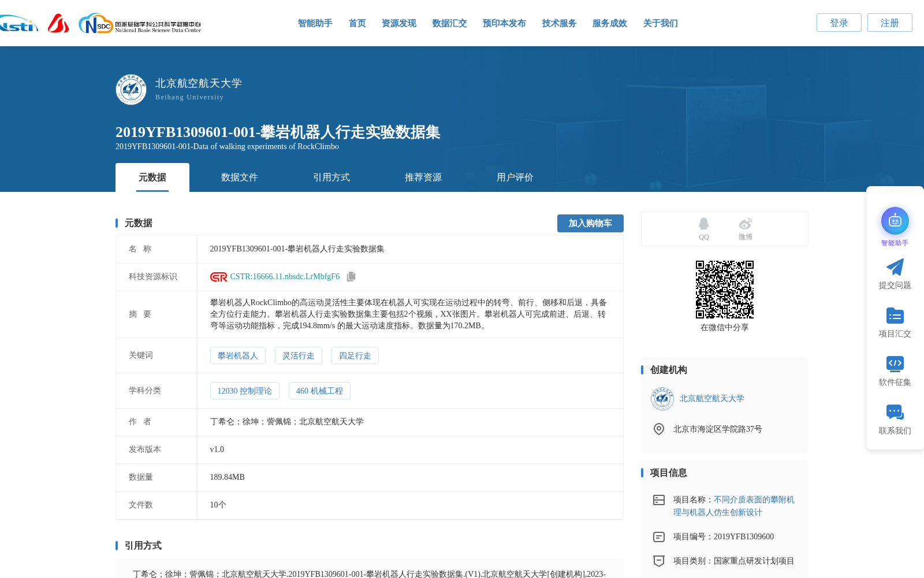This screenshot has height=578, width=924.
Task: Click the WeChat share QR code
Action: [725, 290]
